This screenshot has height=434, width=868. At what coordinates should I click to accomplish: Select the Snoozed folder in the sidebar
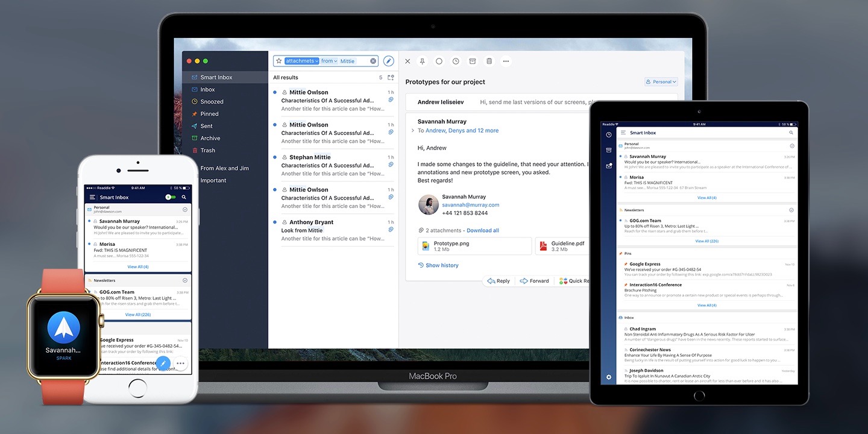210,101
